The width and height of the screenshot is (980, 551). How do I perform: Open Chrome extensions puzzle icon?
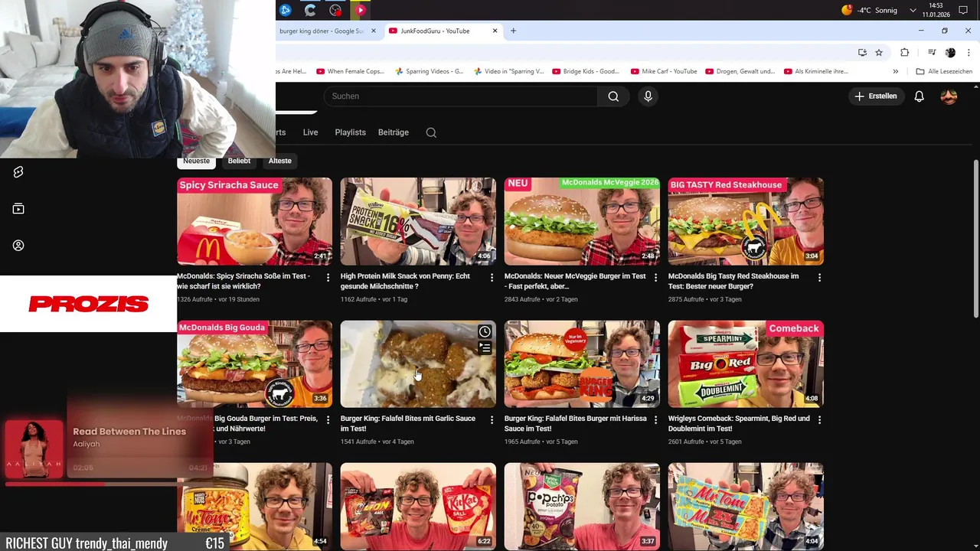(x=904, y=52)
